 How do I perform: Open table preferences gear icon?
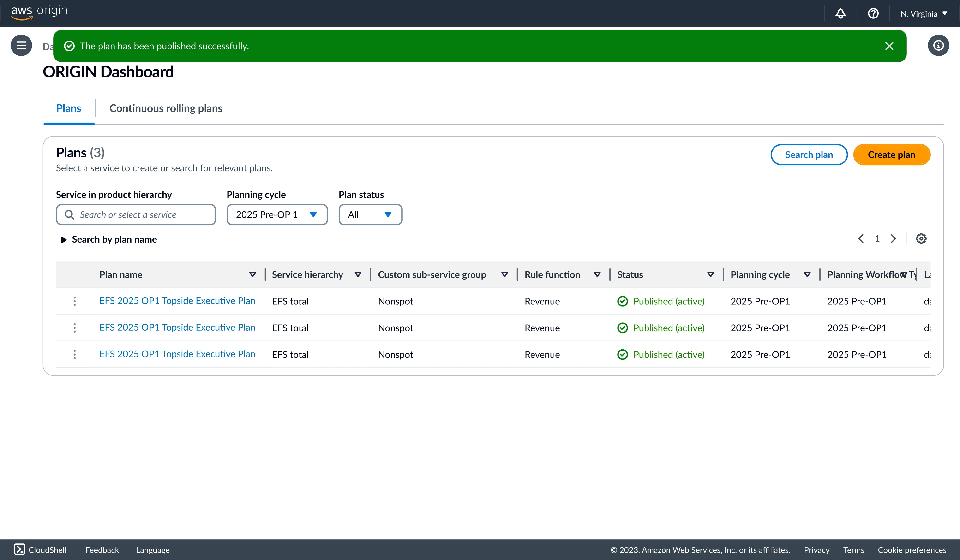(x=921, y=239)
